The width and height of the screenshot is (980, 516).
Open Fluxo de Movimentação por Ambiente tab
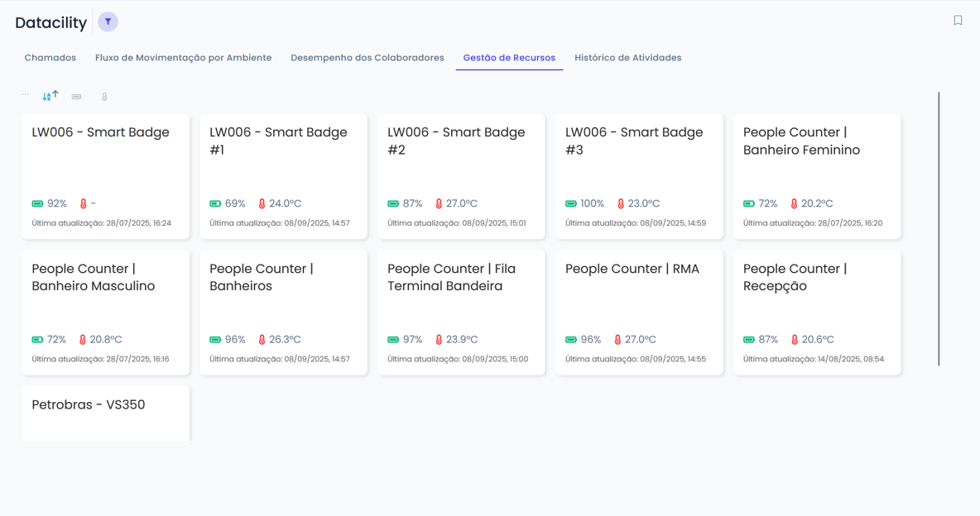(183, 58)
